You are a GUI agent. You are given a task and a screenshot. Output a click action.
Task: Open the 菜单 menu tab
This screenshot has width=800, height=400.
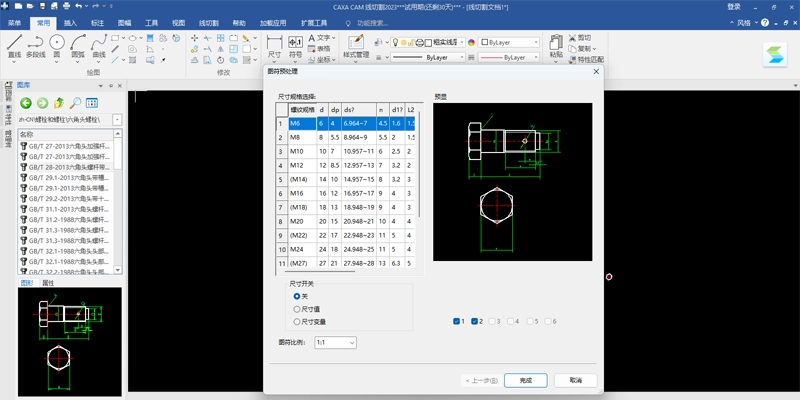coord(15,23)
